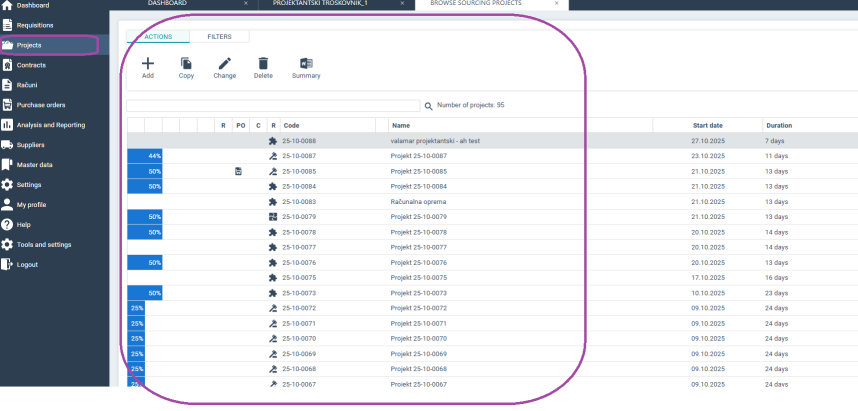Image resolution: width=858 pixels, height=411 pixels.
Task: Click auction hammer icon beside 25-10-0087
Action: [x=273, y=156]
